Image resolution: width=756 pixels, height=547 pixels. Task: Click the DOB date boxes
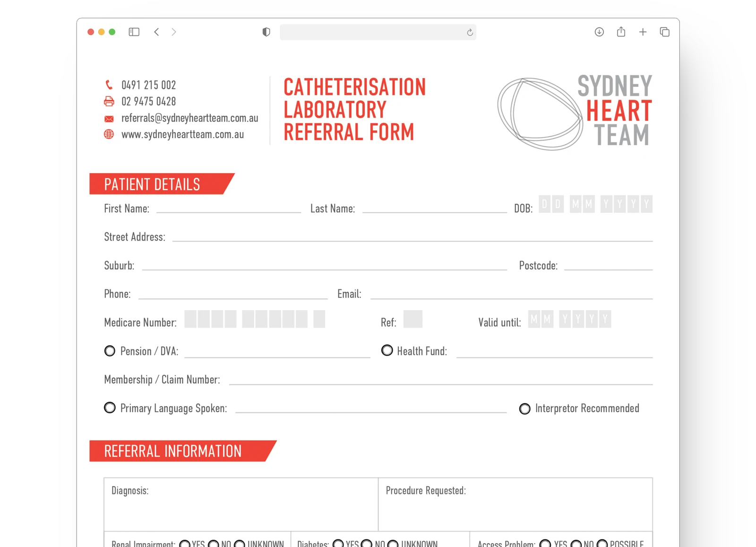(595, 204)
